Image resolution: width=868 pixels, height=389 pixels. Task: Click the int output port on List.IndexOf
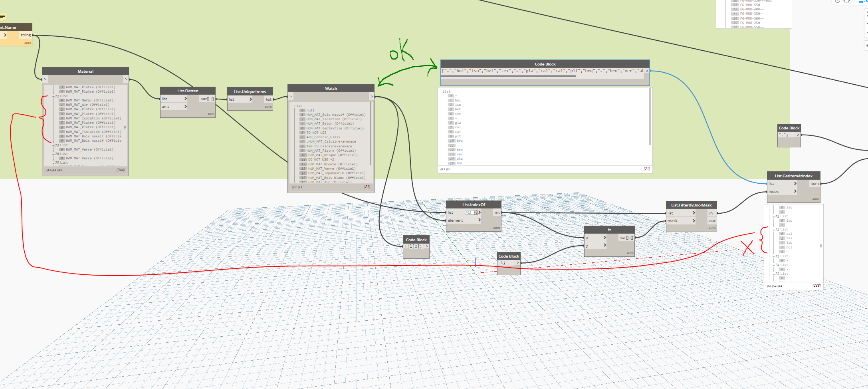click(497, 212)
